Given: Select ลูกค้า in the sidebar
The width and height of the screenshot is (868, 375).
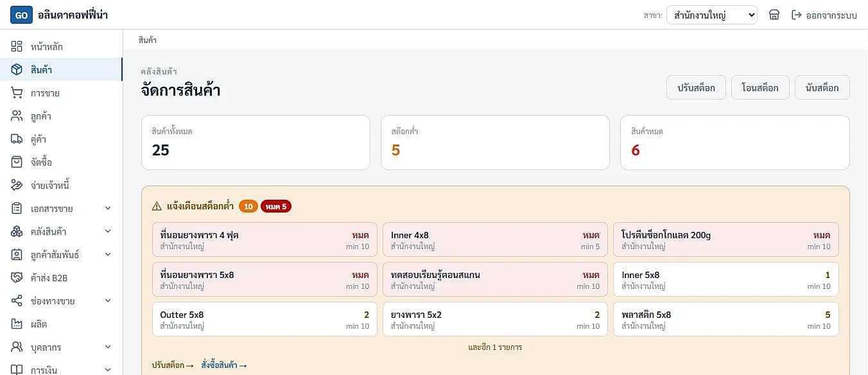Looking at the screenshot, I should click(61, 116).
